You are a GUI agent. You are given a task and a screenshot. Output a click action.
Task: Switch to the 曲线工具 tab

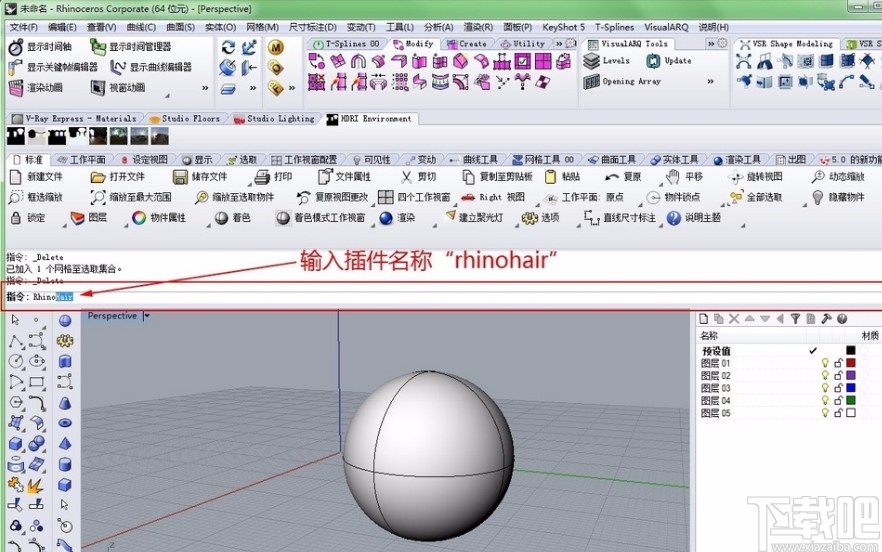click(475, 160)
